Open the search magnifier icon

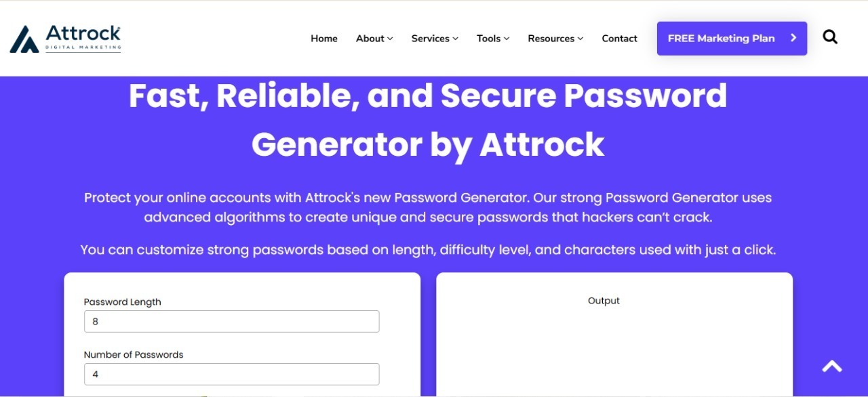click(830, 37)
